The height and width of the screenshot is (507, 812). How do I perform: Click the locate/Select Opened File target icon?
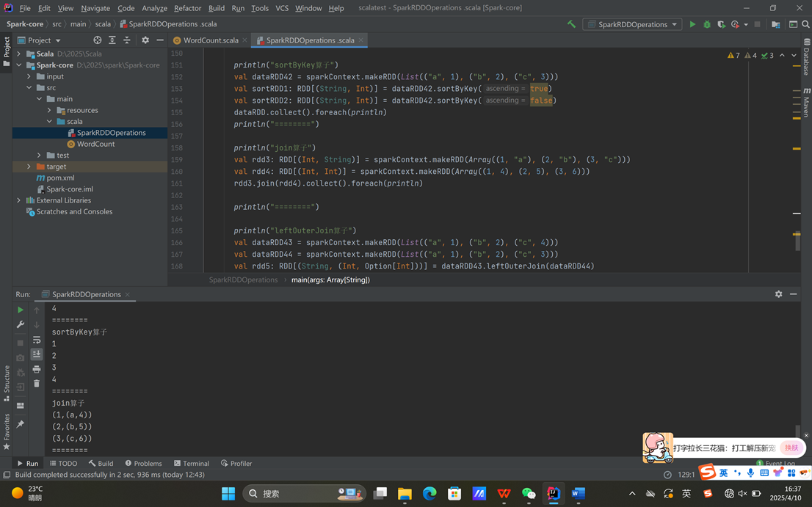(98, 40)
